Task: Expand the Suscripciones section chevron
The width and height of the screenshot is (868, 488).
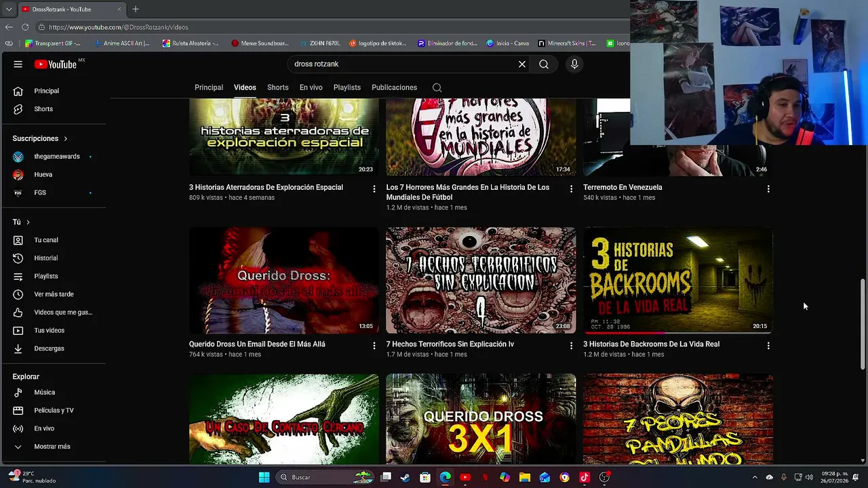Action: pyautogui.click(x=66, y=139)
